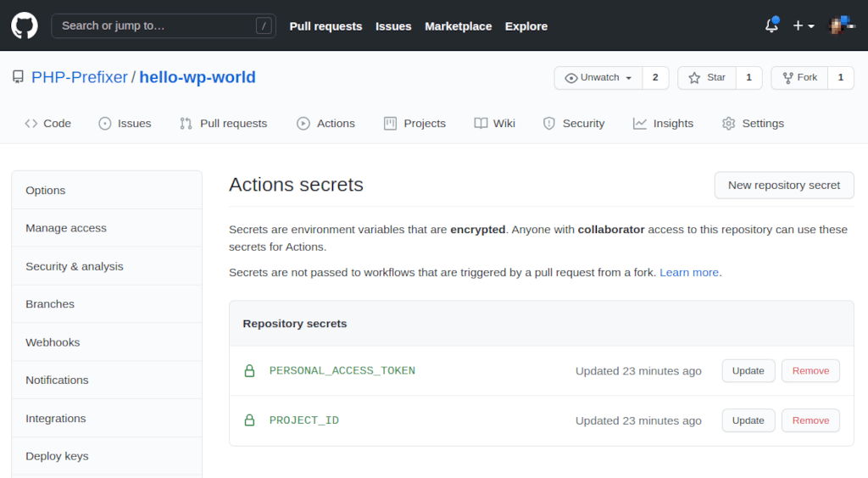
Task: Open the PHP-Prefixer organization link
Action: click(79, 78)
